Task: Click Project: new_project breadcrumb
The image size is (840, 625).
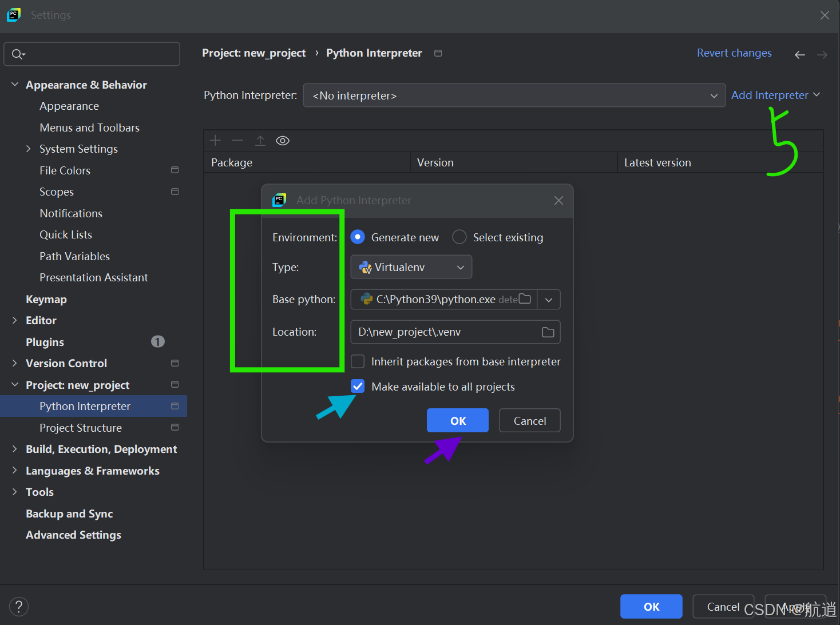Action: [x=254, y=53]
